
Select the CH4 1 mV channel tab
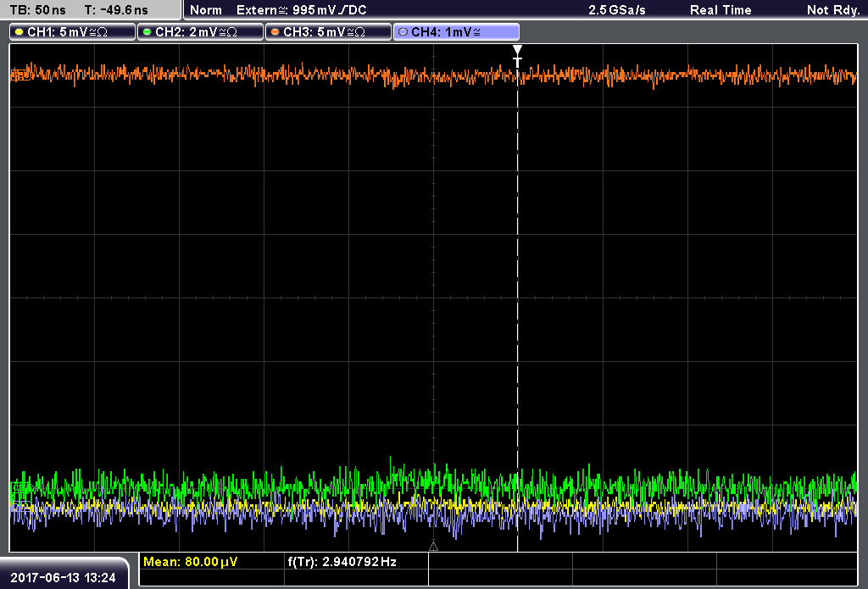(x=456, y=32)
